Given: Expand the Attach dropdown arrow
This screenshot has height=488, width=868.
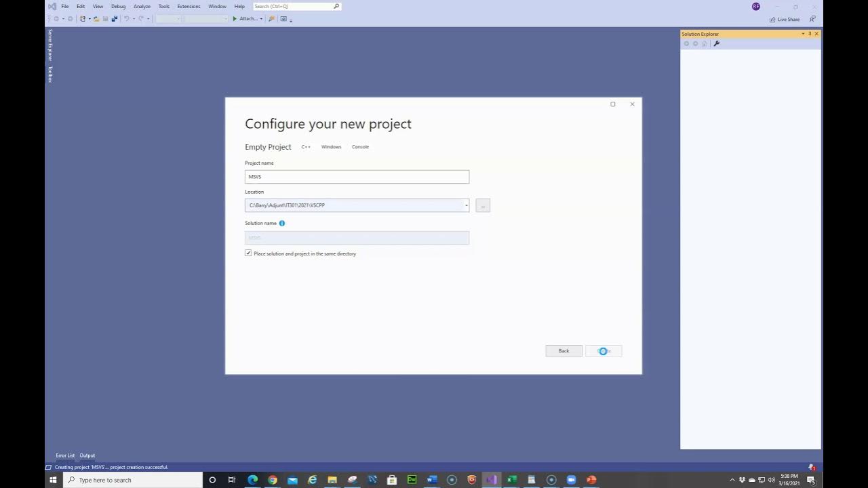Looking at the screenshot, I should pos(261,19).
